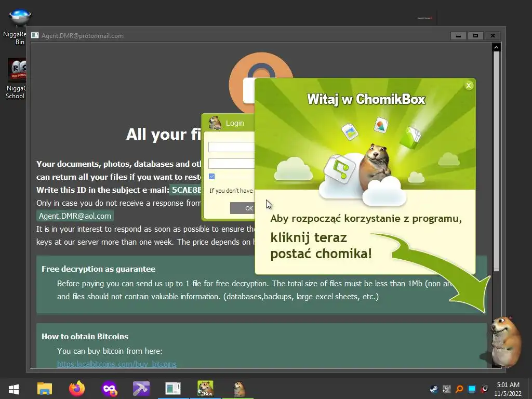Open the network monitor tray icon
The image size is (532, 399).
pos(472,389)
